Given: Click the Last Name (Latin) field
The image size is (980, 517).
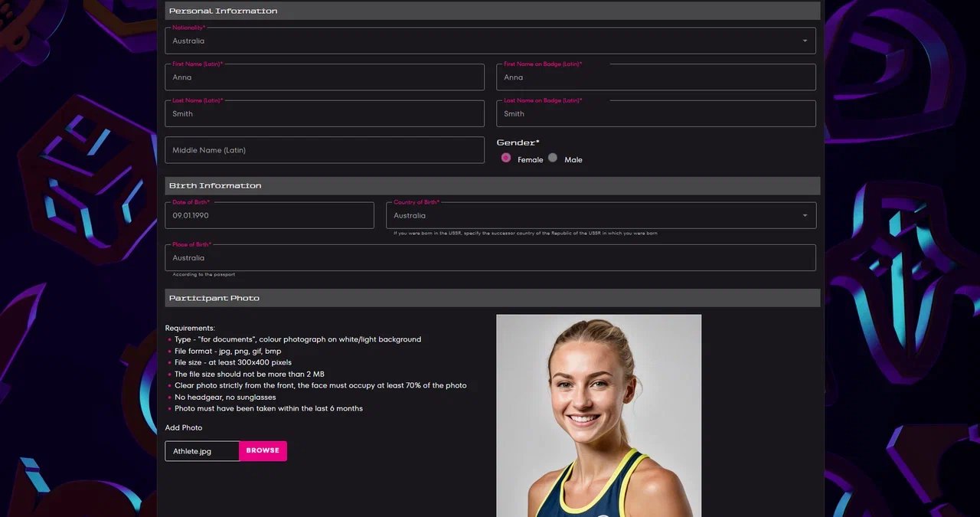Looking at the screenshot, I should (x=325, y=113).
